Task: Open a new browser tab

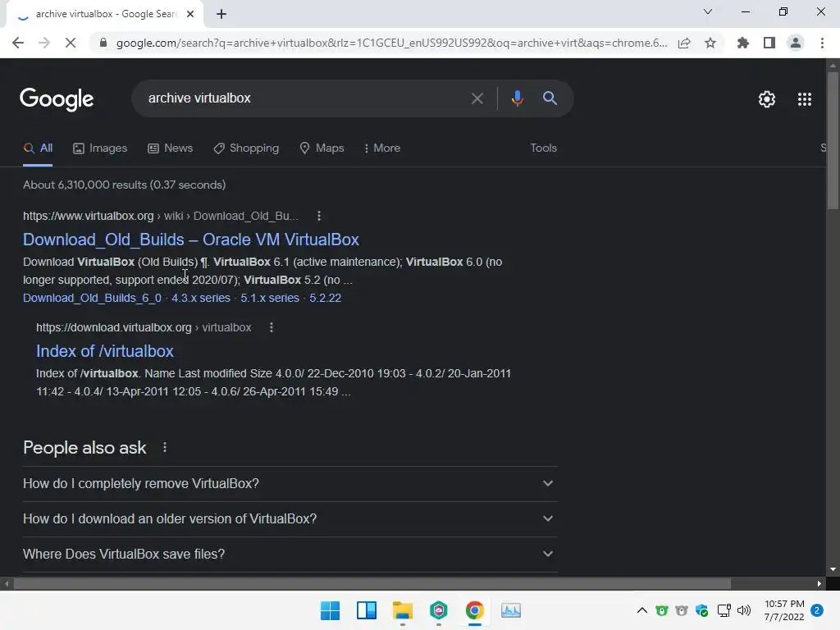Action: (221, 15)
